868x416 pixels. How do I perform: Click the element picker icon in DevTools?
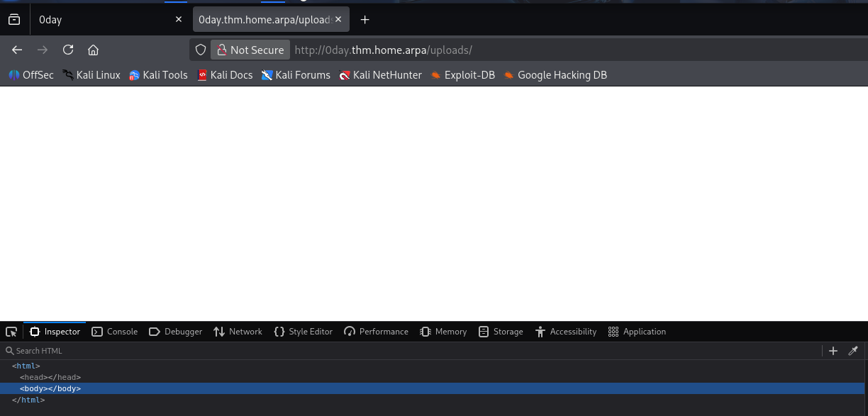coord(11,332)
